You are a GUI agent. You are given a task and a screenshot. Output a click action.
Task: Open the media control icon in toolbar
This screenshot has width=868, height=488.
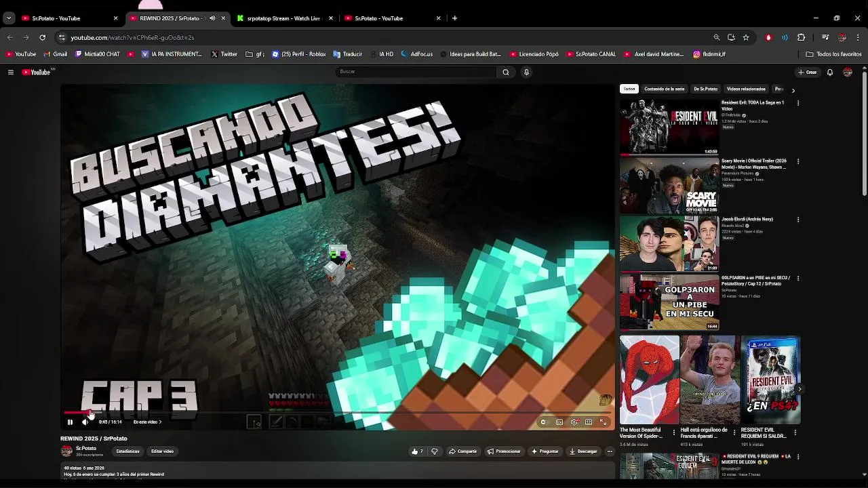[x=825, y=37]
